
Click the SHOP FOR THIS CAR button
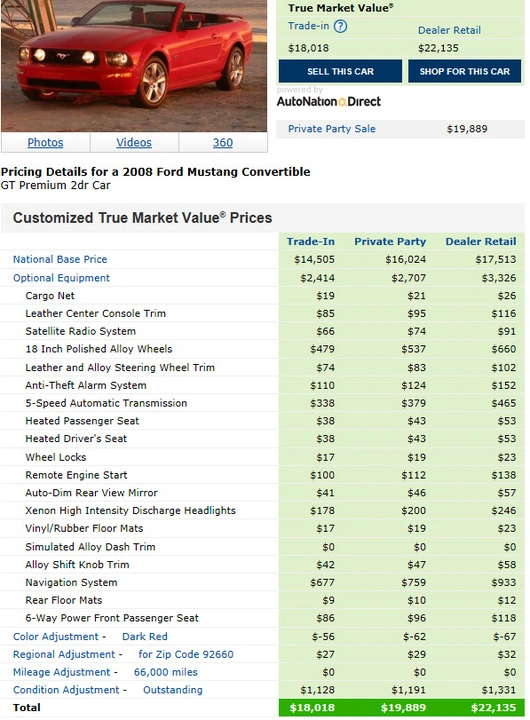click(465, 71)
